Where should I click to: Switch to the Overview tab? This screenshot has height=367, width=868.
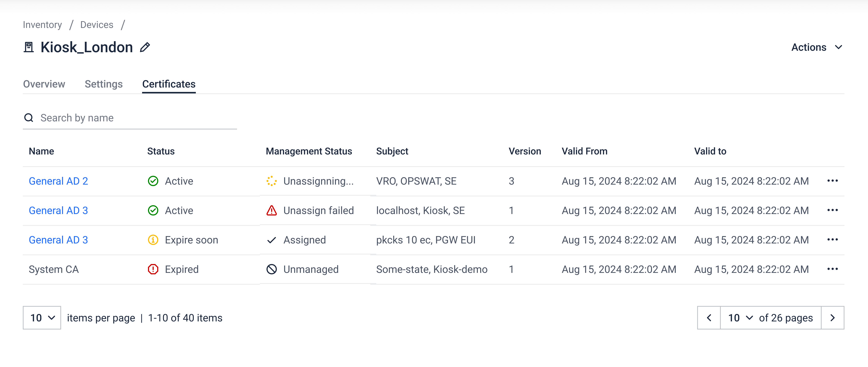(x=44, y=84)
